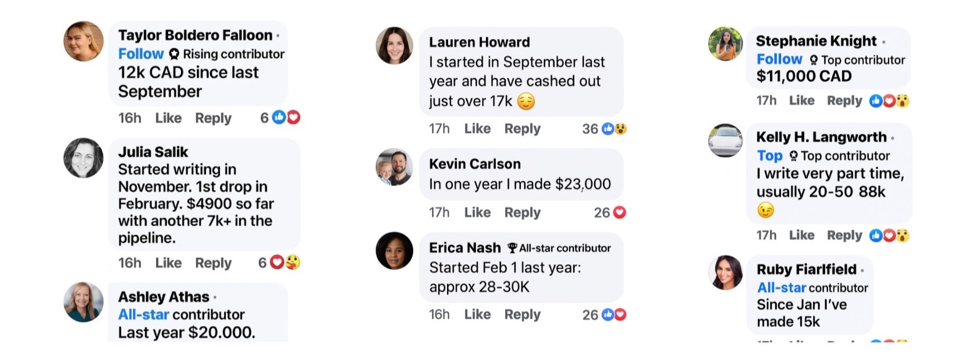This screenshot has height=363, width=980.
Task: Open reactions on Taylor Boldero Falloon's comment
Action: pos(286,118)
